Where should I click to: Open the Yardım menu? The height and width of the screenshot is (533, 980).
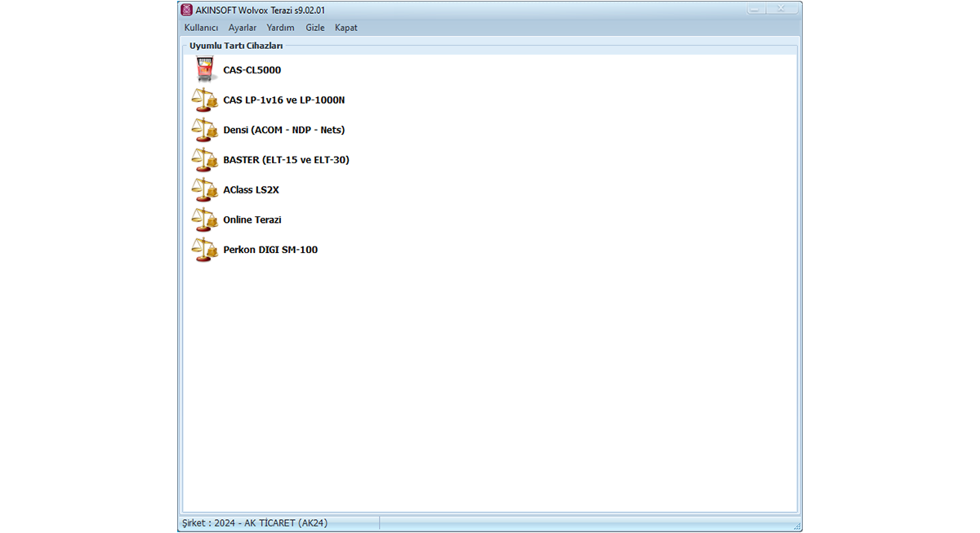[x=280, y=28]
